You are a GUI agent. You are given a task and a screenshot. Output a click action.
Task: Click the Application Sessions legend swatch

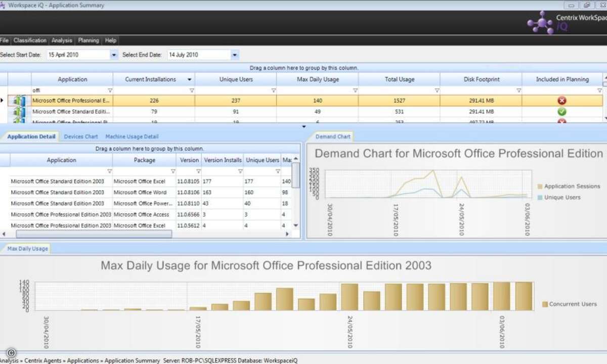click(540, 187)
